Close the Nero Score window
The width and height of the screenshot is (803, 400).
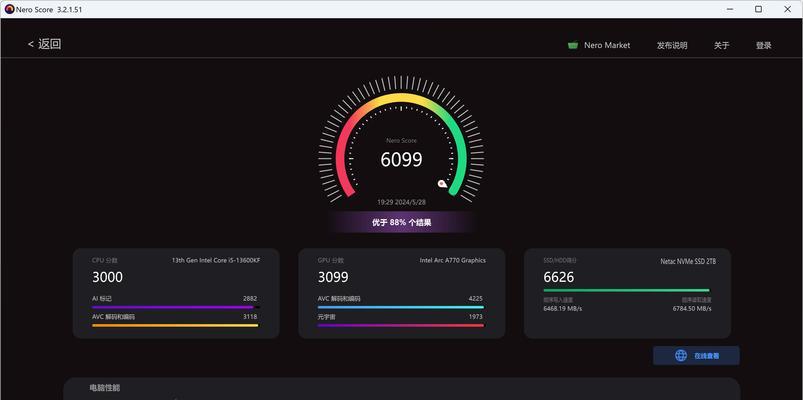[788, 9]
